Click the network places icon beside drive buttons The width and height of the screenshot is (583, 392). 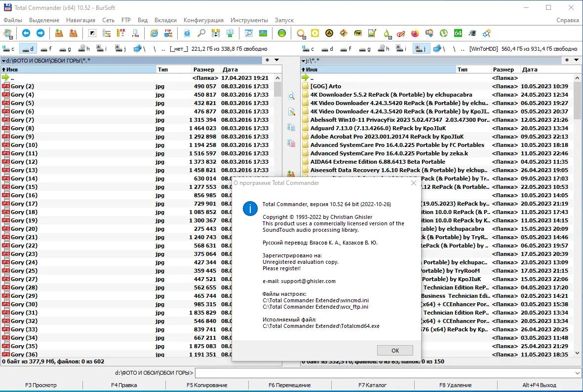coord(137,48)
